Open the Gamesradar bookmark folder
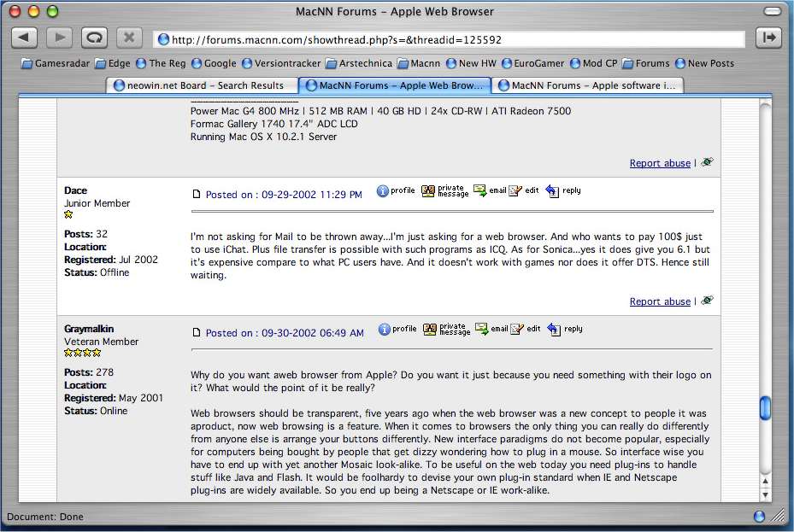The width and height of the screenshot is (794, 532). [56, 63]
